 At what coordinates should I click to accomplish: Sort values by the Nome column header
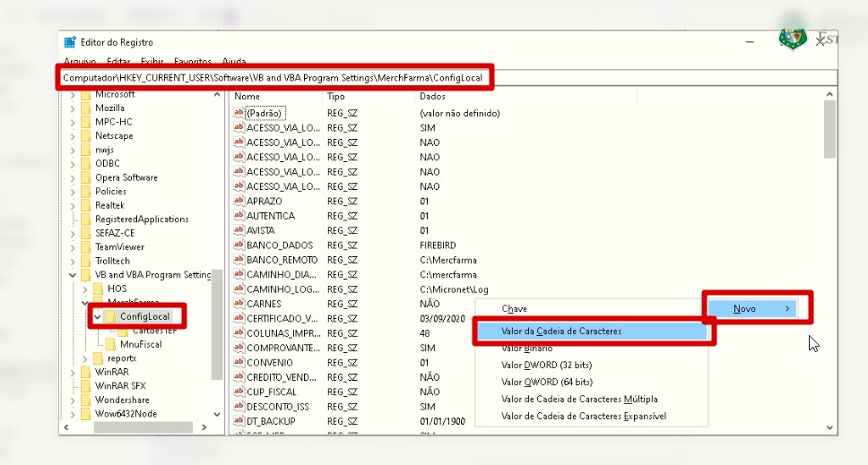point(247,96)
